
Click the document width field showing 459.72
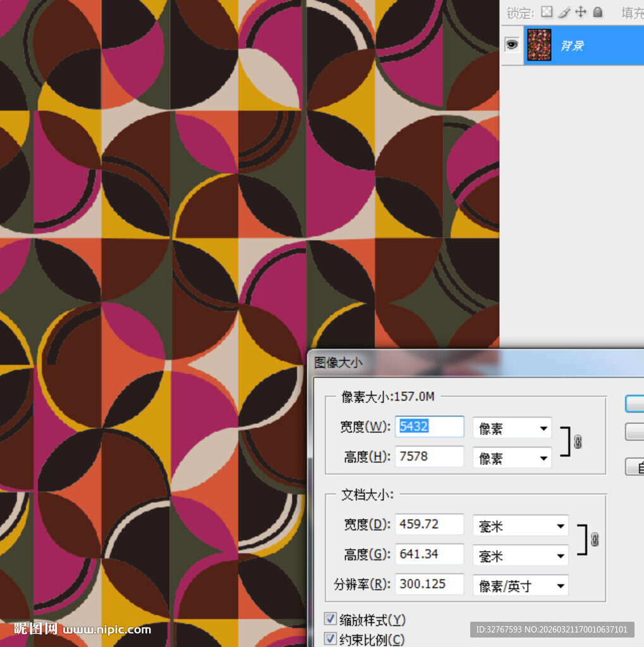429,524
